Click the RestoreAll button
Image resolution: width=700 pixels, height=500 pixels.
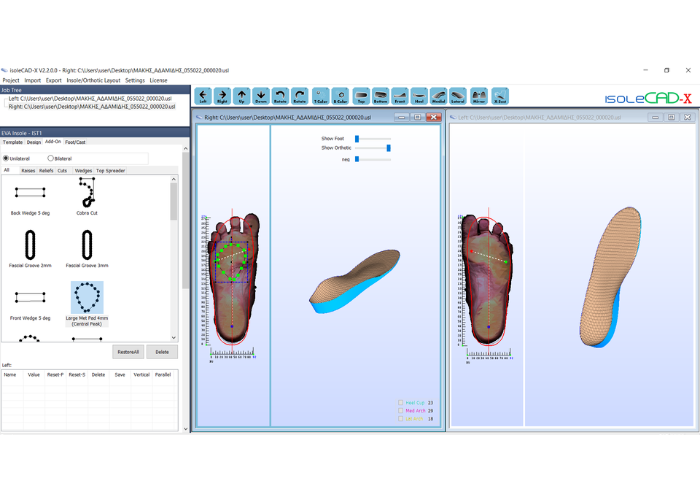tap(128, 352)
